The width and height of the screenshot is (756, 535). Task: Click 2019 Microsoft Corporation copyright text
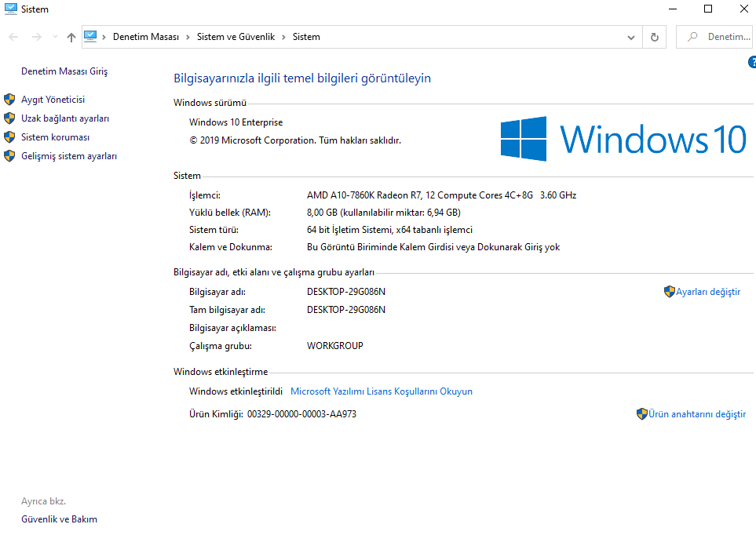pyautogui.click(x=295, y=140)
